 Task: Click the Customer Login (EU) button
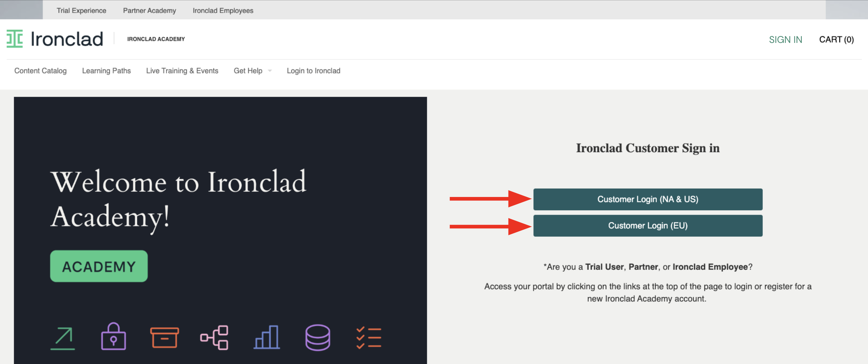coord(648,226)
